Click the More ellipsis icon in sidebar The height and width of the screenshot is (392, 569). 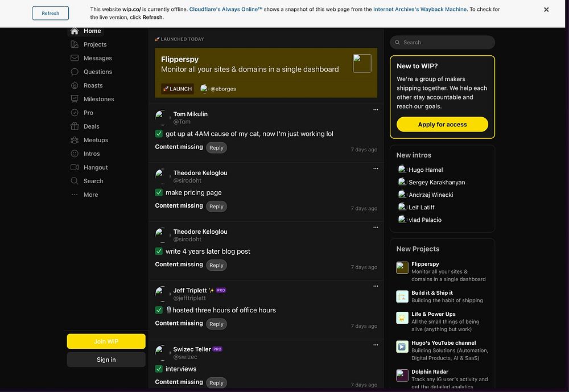pos(75,195)
